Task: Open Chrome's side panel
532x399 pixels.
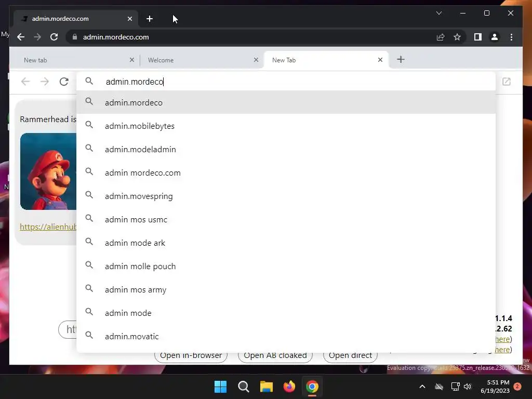Action: coord(478,37)
